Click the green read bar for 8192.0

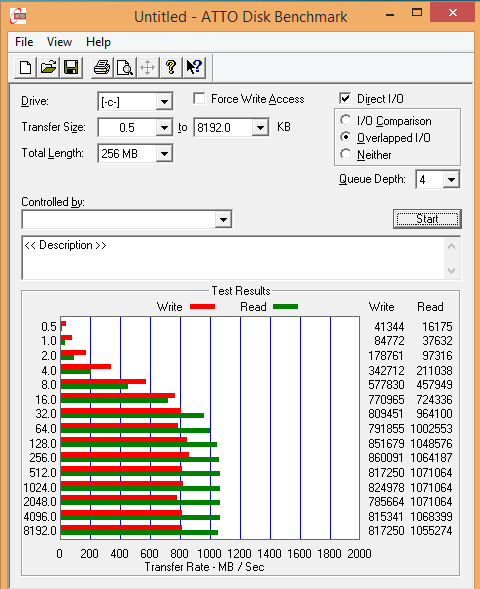139,533
